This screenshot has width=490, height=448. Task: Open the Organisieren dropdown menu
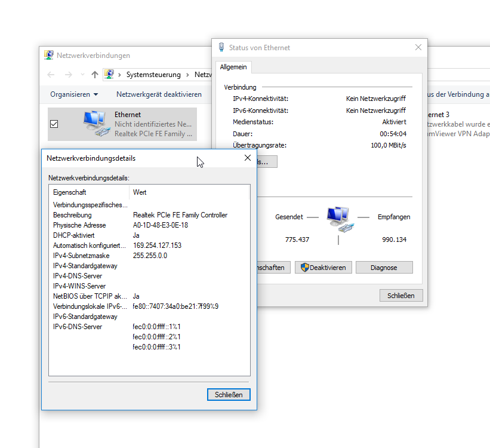74,94
